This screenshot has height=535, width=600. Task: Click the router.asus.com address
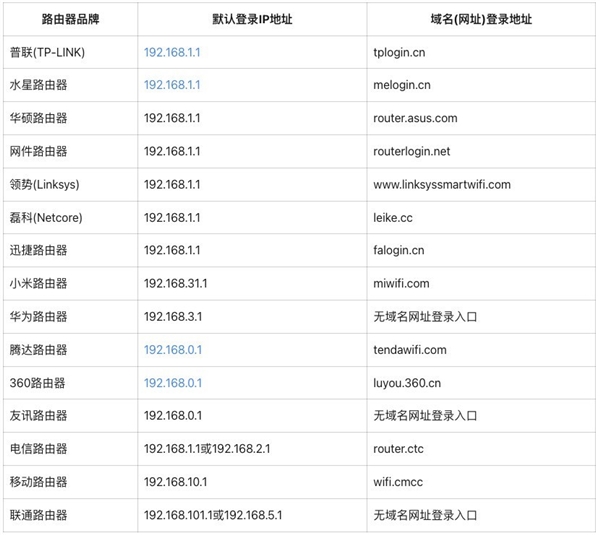coord(414,118)
